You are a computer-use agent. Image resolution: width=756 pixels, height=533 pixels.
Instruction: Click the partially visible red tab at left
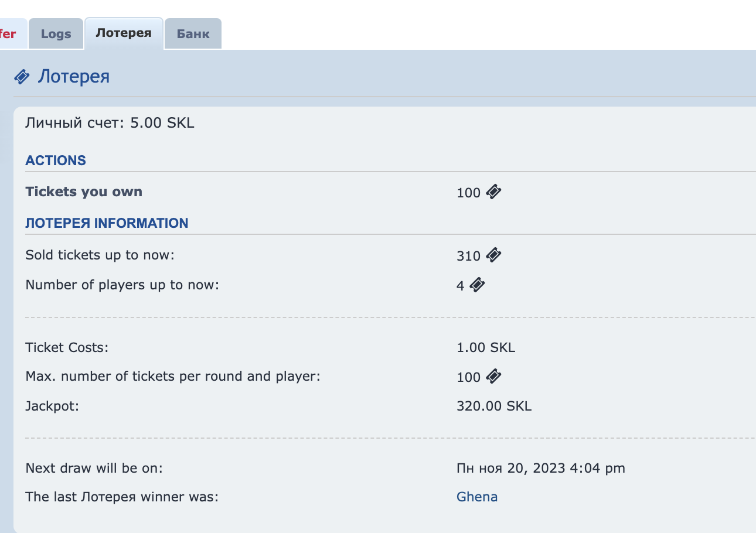pos(9,34)
